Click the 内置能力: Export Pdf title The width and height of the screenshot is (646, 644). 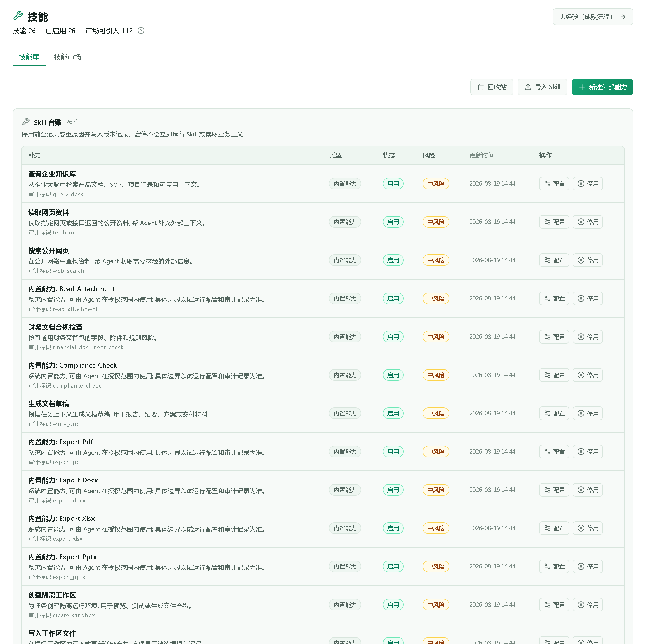pos(61,442)
